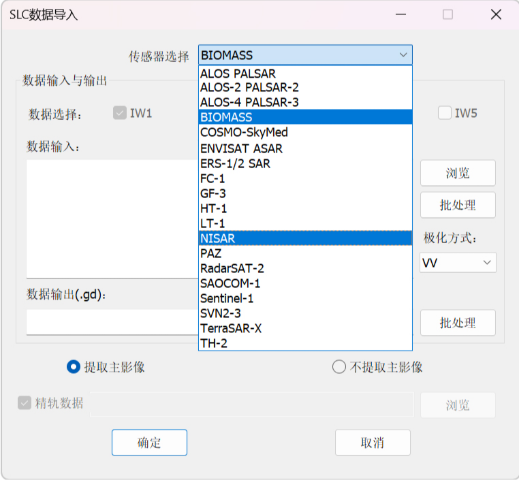Focus the 数据输出(.gd) output path field

point(112,322)
